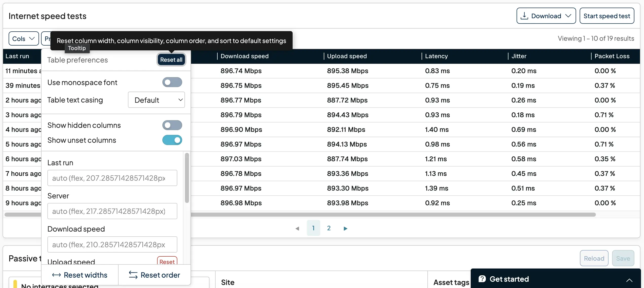The height and width of the screenshot is (288, 644).
Task: Enable the Use monospace font toggle
Action: click(x=172, y=82)
